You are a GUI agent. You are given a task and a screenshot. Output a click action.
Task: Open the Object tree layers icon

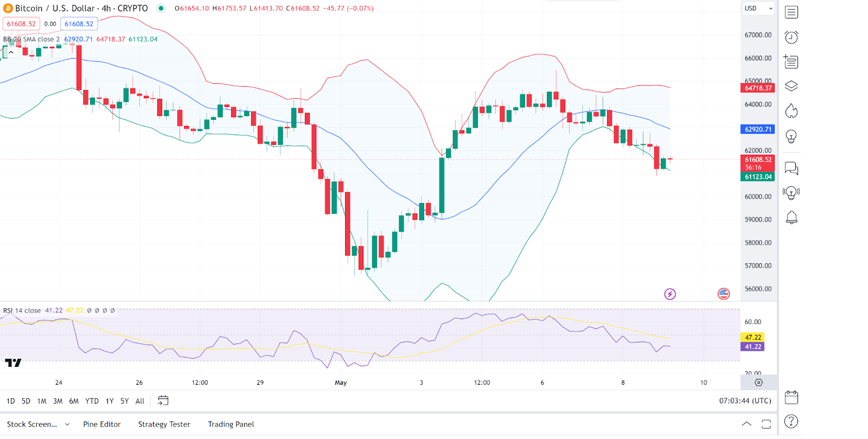pyautogui.click(x=792, y=86)
